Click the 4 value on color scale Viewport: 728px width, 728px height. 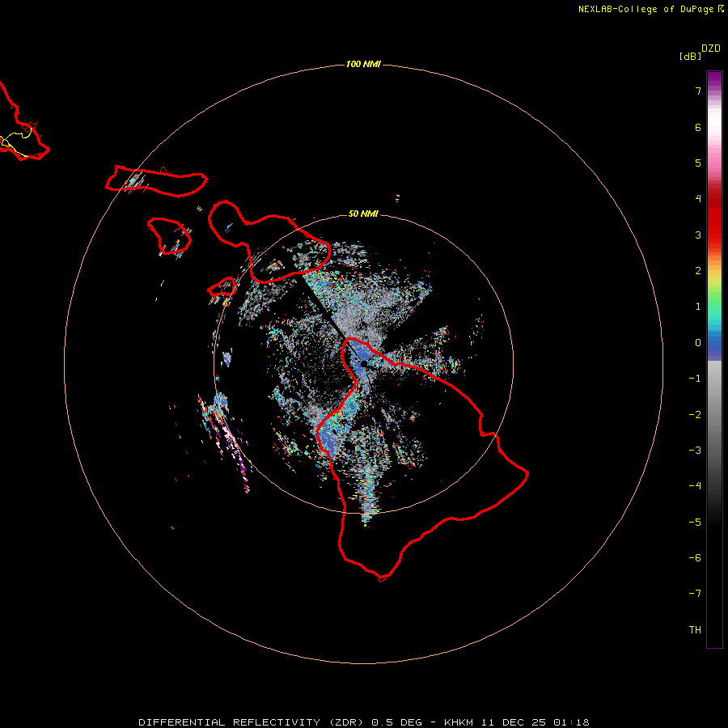(698, 199)
